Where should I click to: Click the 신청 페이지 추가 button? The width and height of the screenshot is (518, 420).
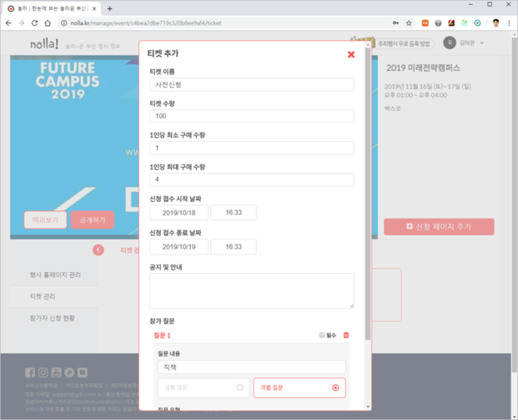[439, 227]
